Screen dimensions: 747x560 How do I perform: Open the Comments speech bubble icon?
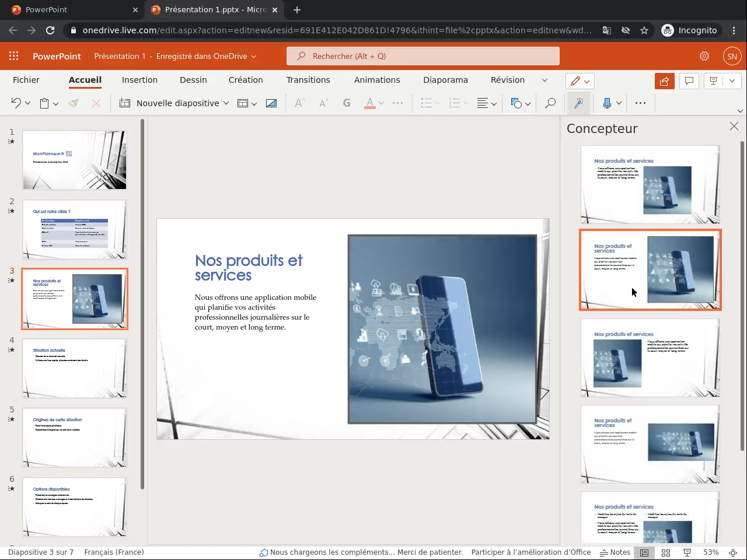[689, 81]
